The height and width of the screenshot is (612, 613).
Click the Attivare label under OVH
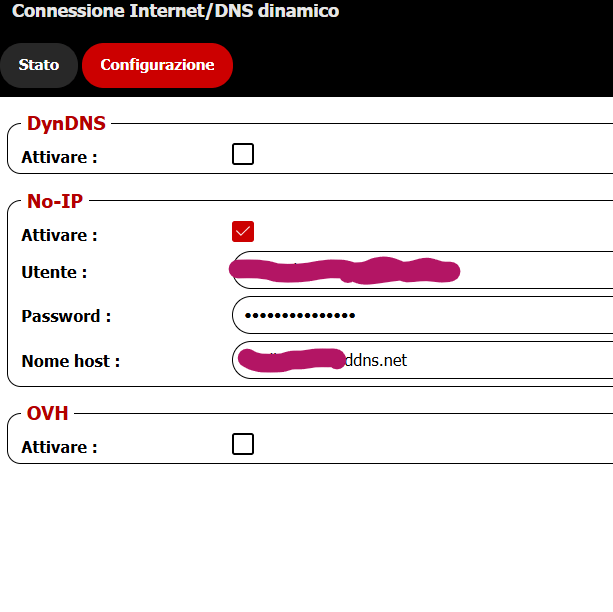pyautogui.click(x=59, y=447)
